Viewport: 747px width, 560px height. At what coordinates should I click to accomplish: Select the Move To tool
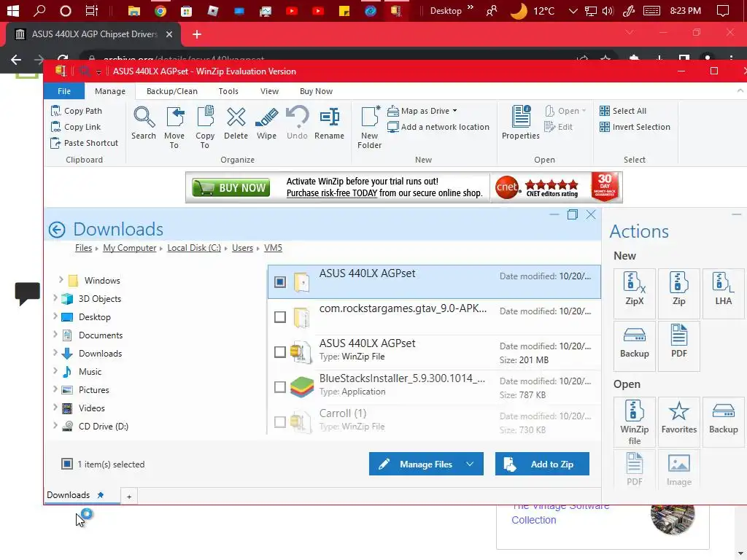tap(174, 128)
